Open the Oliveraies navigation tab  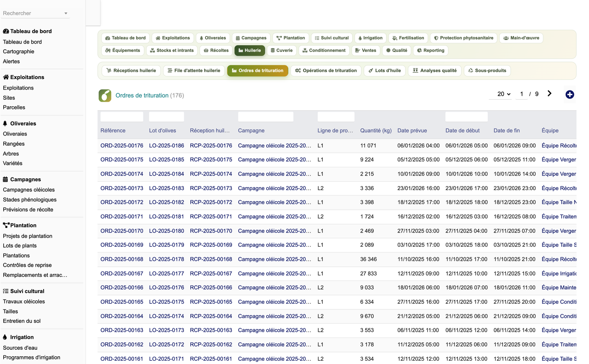(x=213, y=38)
